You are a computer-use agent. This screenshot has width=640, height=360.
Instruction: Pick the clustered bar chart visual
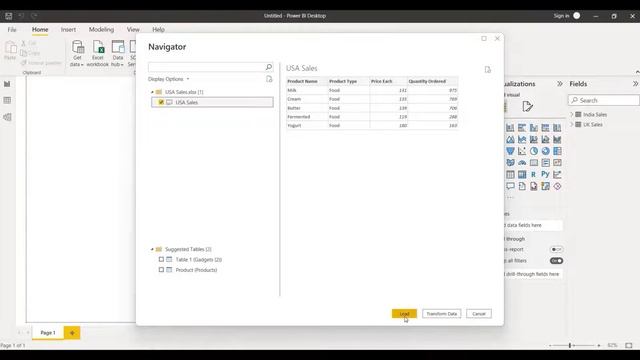[522, 128]
